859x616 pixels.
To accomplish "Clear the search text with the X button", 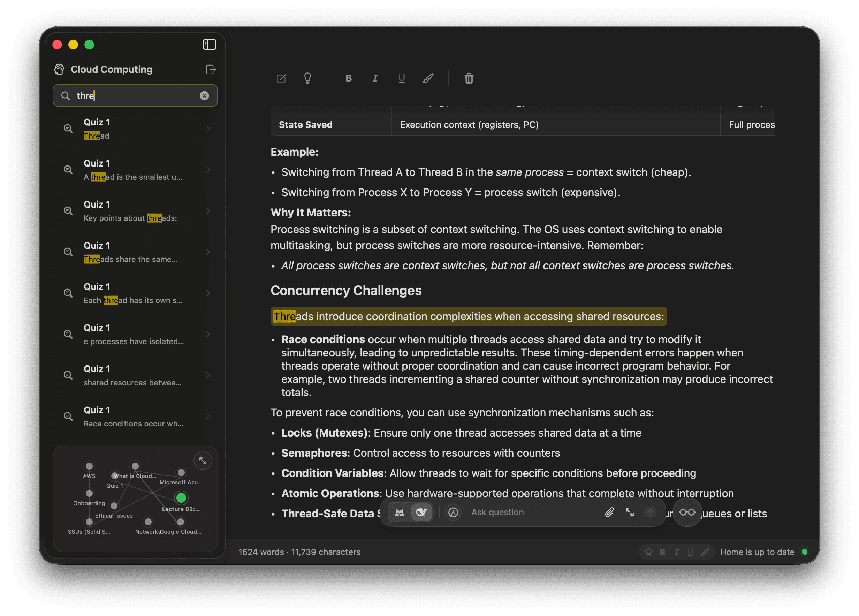I will pyautogui.click(x=204, y=95).
